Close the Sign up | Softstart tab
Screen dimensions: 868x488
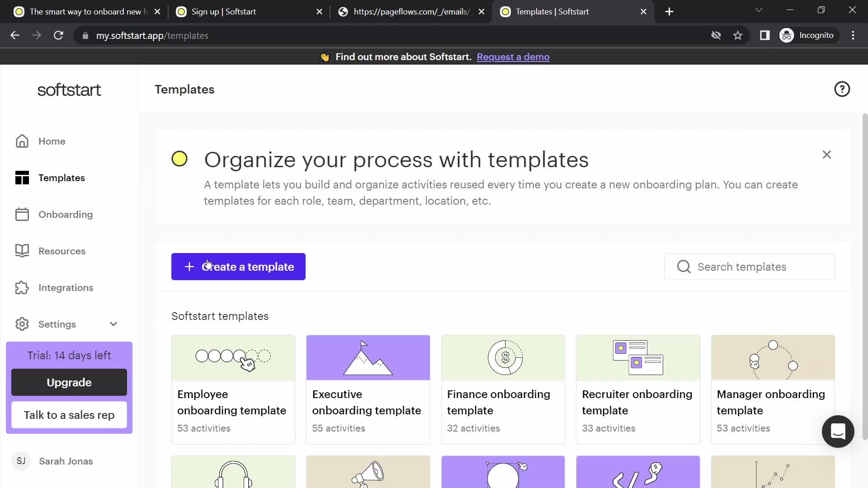[x=319, y=12]
